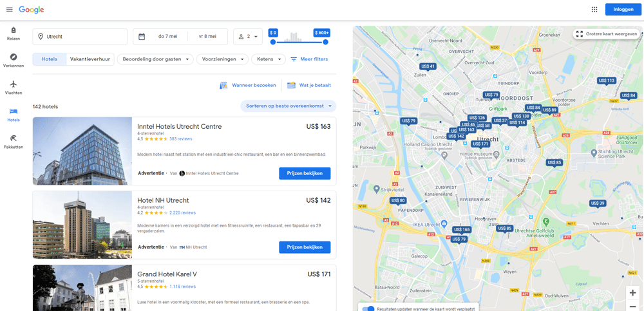Screen dimensions: 644x311
Task: Click Grotere kaart weergeven button
Action: point(606,34)
